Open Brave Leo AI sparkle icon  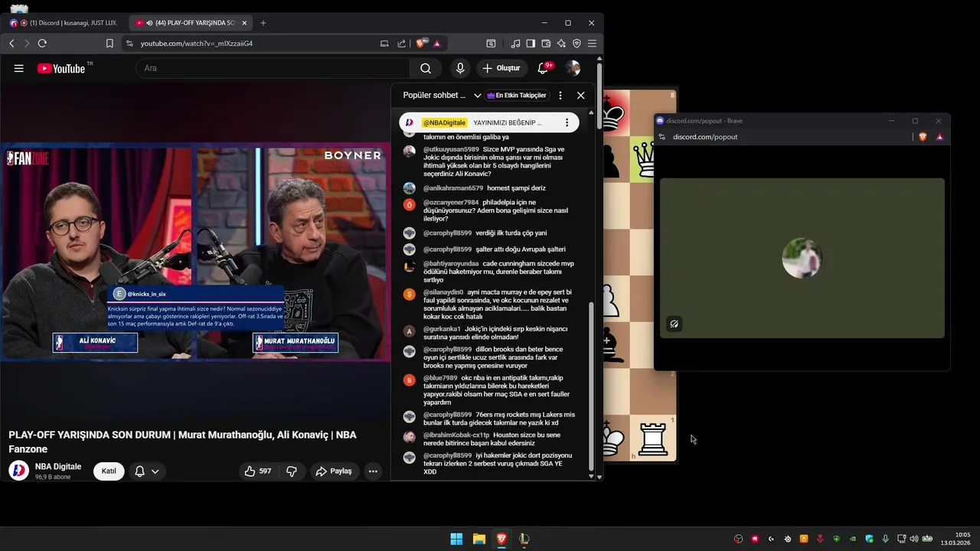click(561, 44)
